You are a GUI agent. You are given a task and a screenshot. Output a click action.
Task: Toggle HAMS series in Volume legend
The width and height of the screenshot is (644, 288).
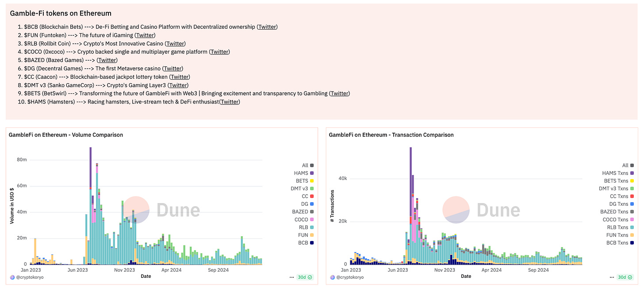304,173
